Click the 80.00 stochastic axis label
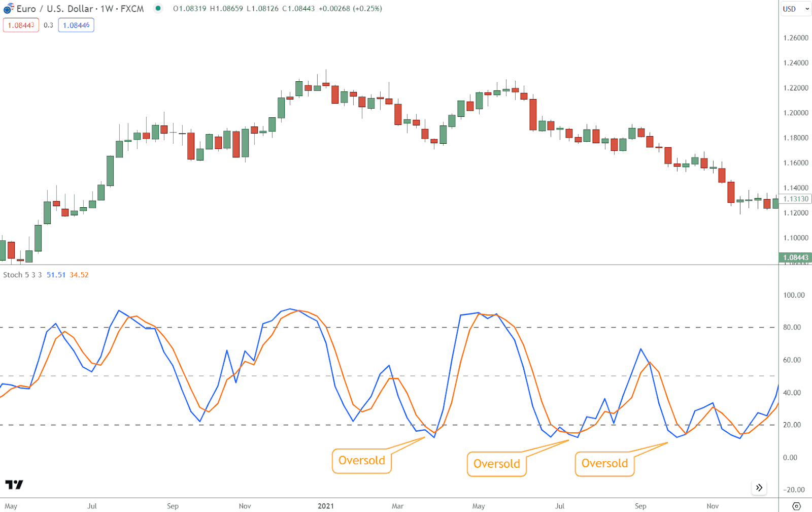This screenshot has width=812, height=512. (x=792, y=328)
